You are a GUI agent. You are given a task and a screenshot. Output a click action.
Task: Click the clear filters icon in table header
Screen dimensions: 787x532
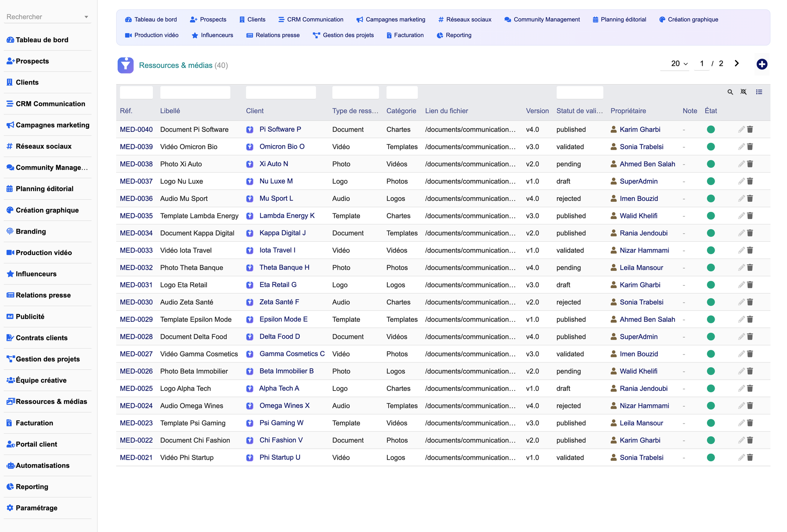pos(743,92)
